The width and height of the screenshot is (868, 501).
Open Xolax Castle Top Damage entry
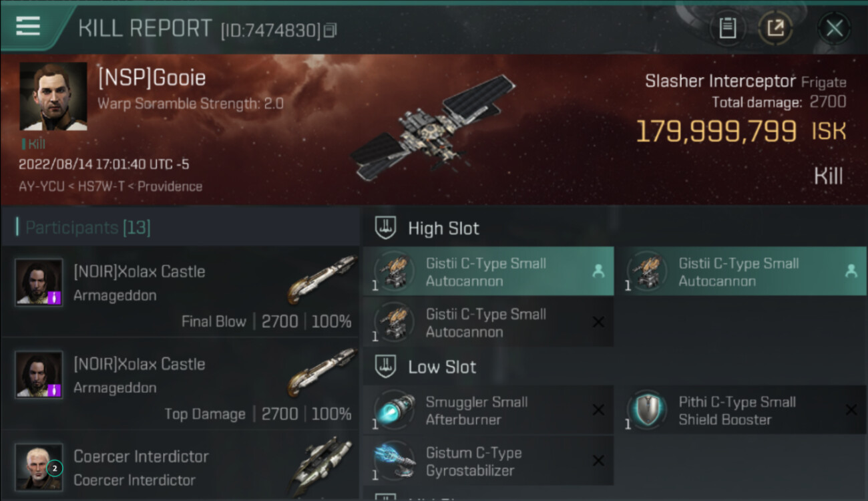tap(180, 384)
